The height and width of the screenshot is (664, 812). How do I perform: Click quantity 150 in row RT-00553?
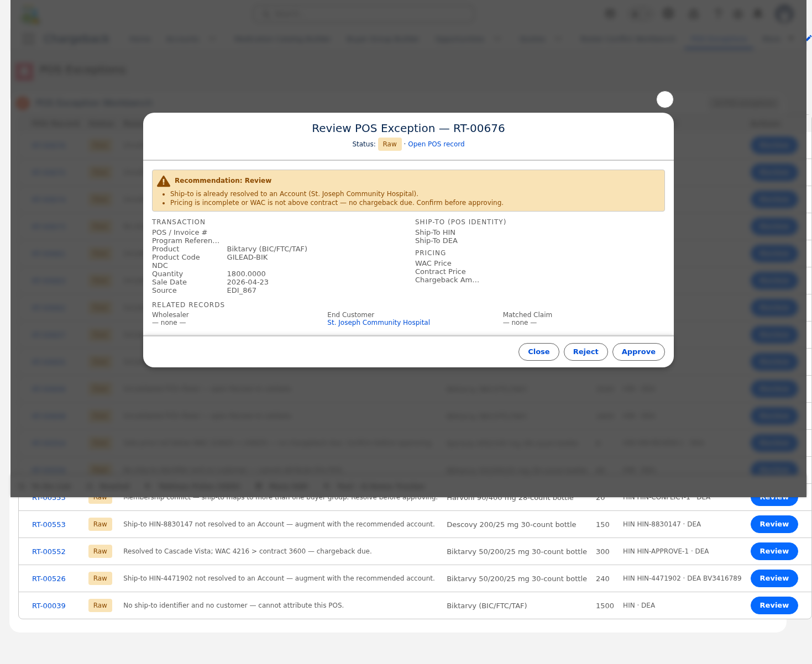[x=603, y=524]
